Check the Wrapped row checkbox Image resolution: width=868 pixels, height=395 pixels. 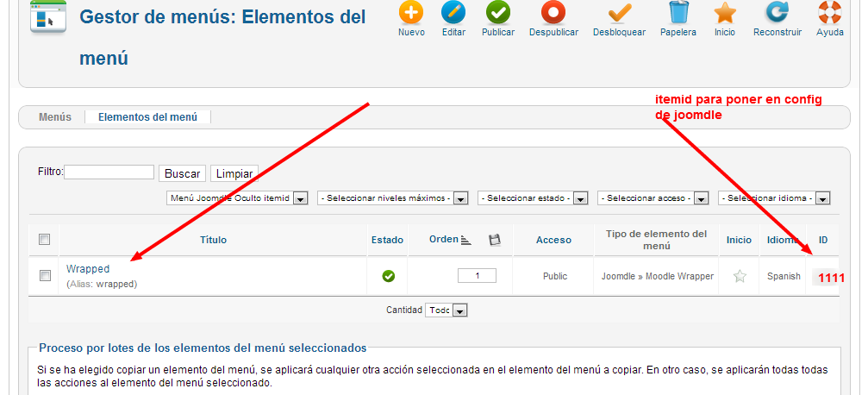tap(45, 276)
